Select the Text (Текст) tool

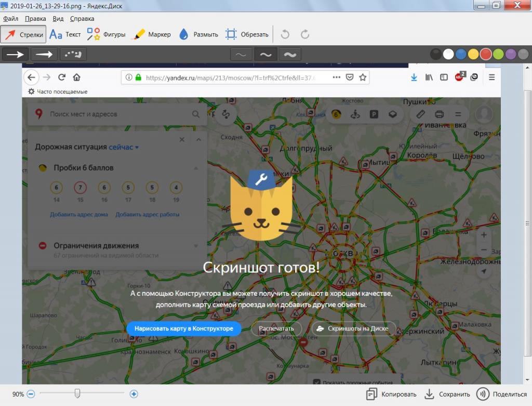pyautogui.click(x=65, y=34)
